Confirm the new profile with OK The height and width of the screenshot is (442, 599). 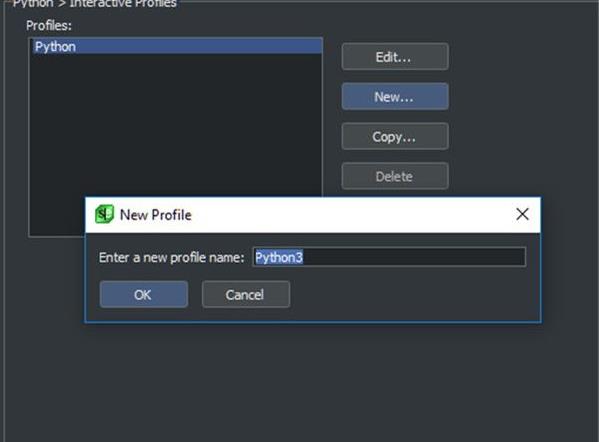(144, 295)
